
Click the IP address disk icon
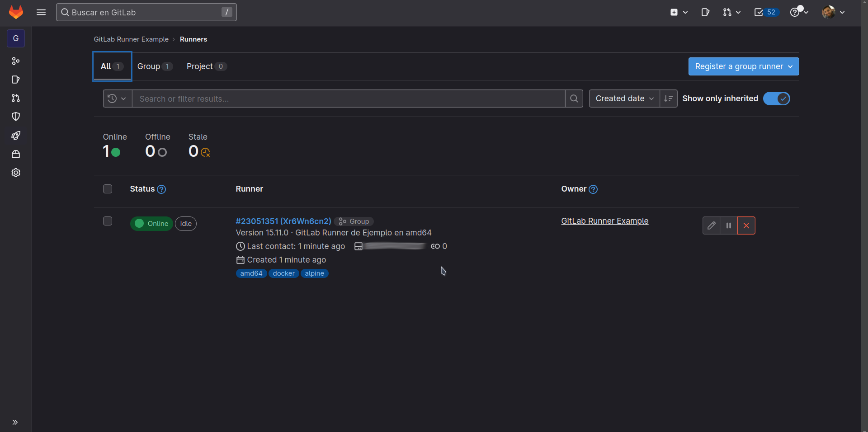tap(359, 246)
